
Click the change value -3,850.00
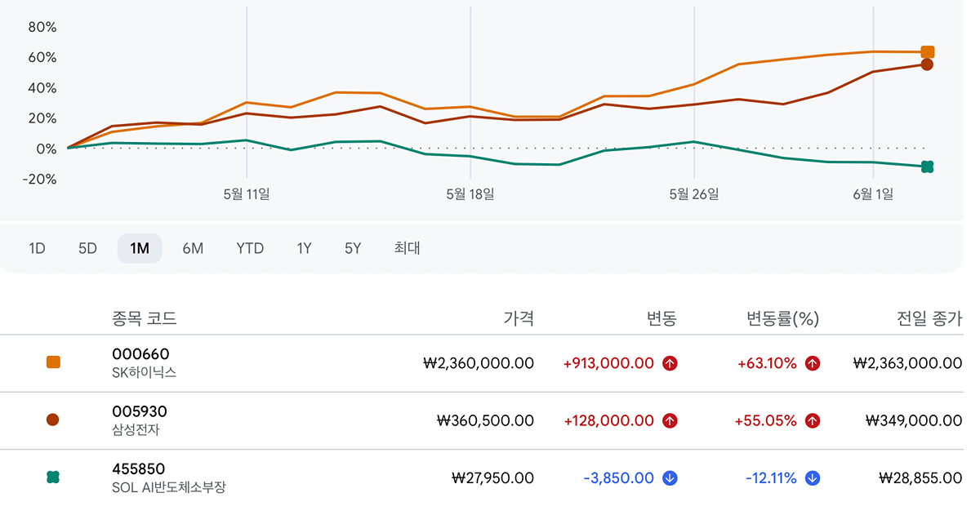tap(619, 478)
